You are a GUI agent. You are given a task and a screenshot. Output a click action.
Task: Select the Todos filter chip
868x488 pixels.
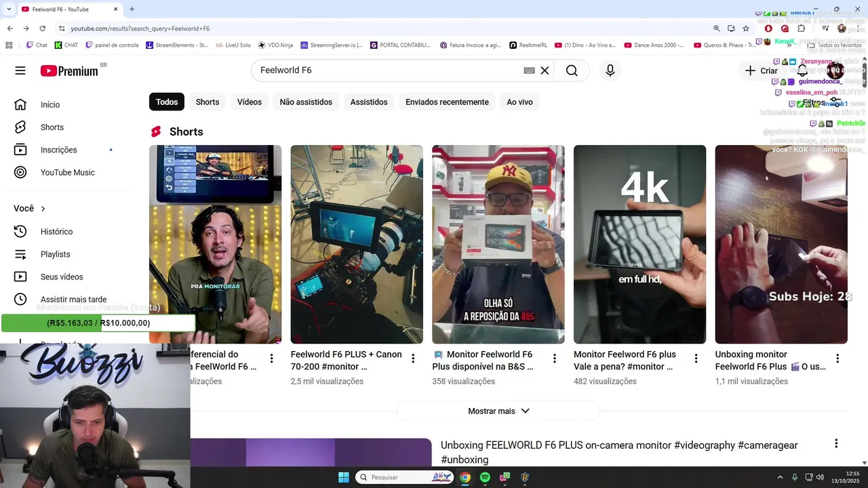coord(167,102)
